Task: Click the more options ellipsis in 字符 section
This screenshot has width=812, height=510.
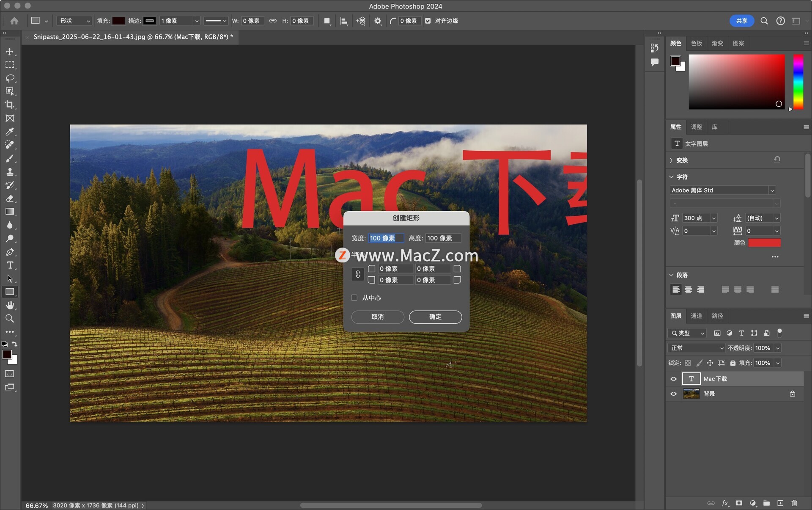Action: (x=775, y=257)
